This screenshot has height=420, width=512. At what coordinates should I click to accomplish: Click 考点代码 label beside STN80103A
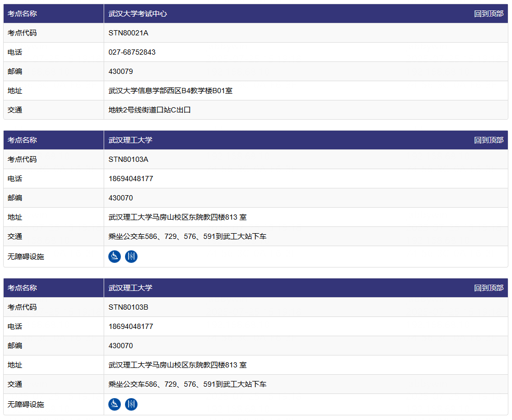click(x=22, y=160)
